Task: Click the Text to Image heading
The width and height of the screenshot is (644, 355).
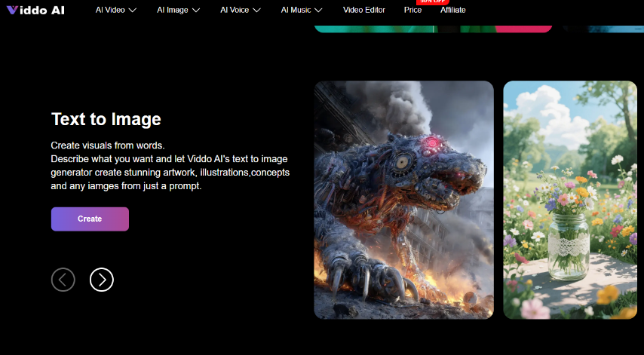Action: (106, 119)
